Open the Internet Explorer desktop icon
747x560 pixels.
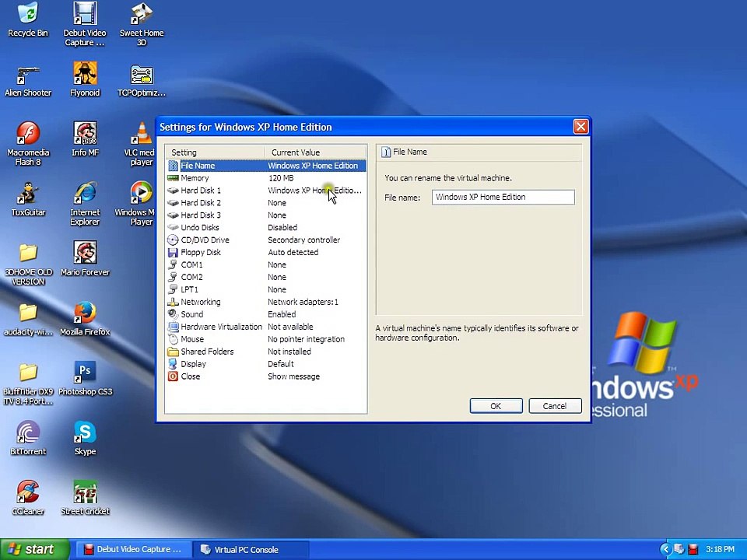tap(85, 204)
